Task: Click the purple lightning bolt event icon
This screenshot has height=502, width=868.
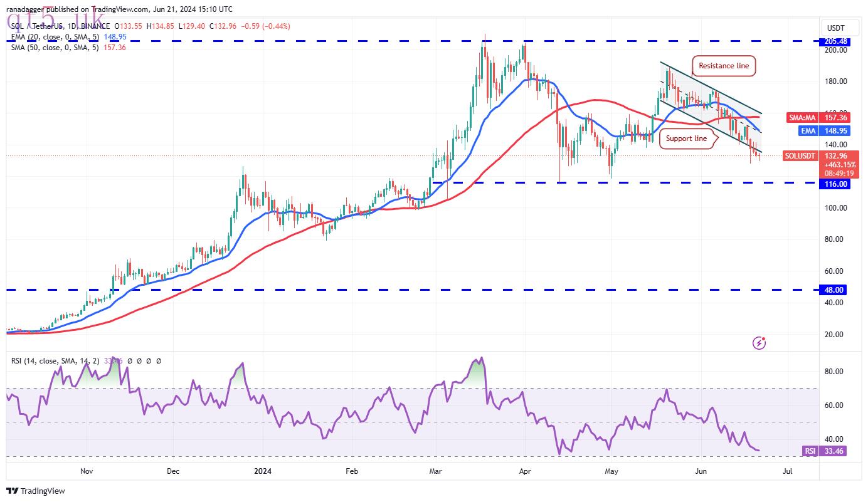Action: pos(760,343)
